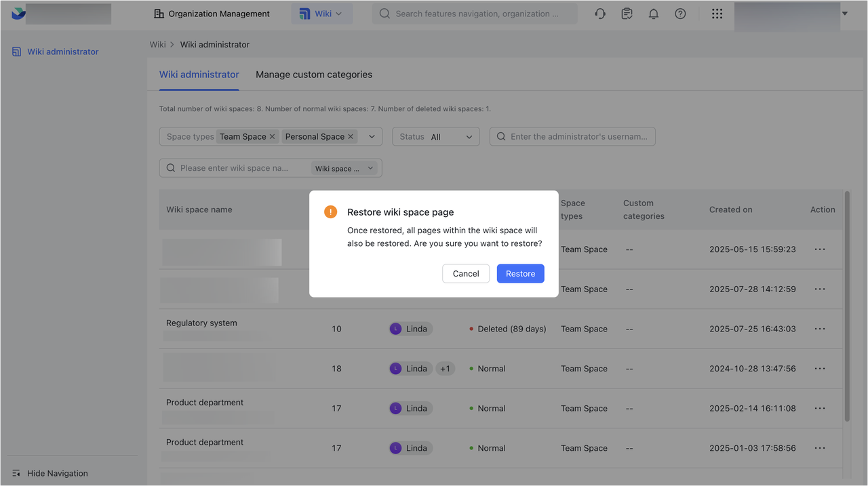The width and height of the screenshot is (868, 486).
Task: Click the orange warning icon in dialog
Action: (x=330, y=212)
